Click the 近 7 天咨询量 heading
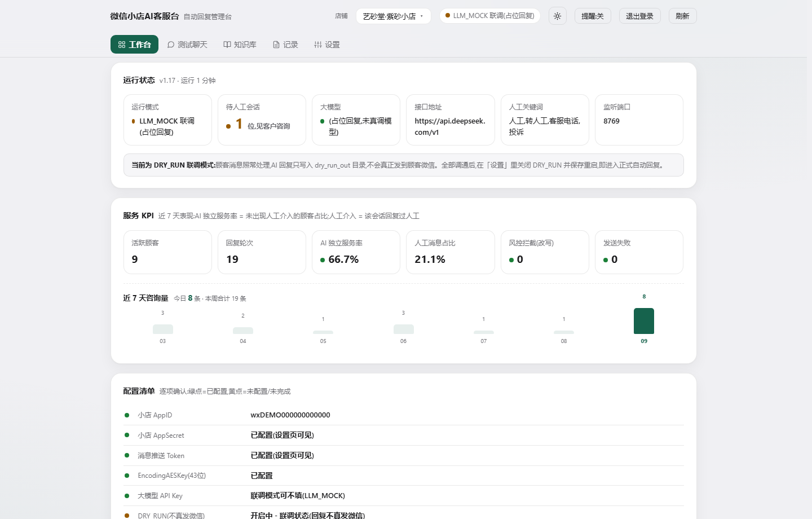The height and width of the screenshot is (519, 812). click(145, 298)
